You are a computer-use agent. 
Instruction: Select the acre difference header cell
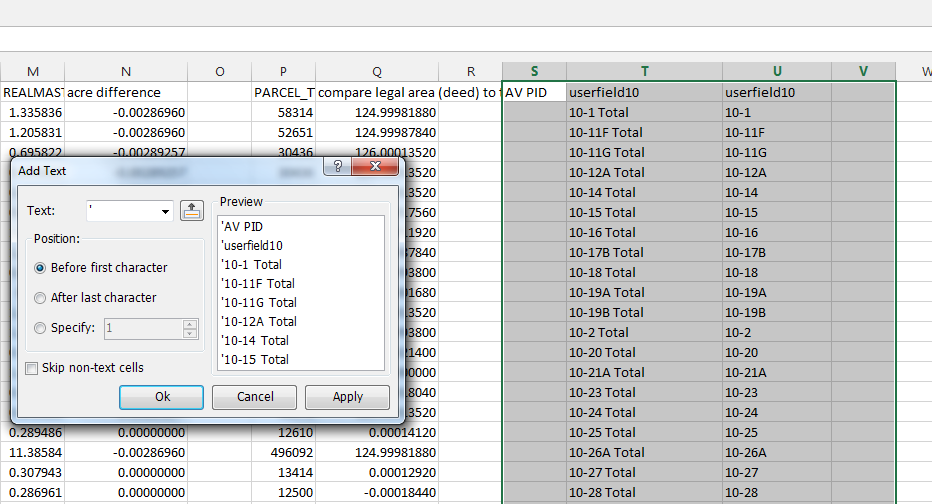(126, 92)
